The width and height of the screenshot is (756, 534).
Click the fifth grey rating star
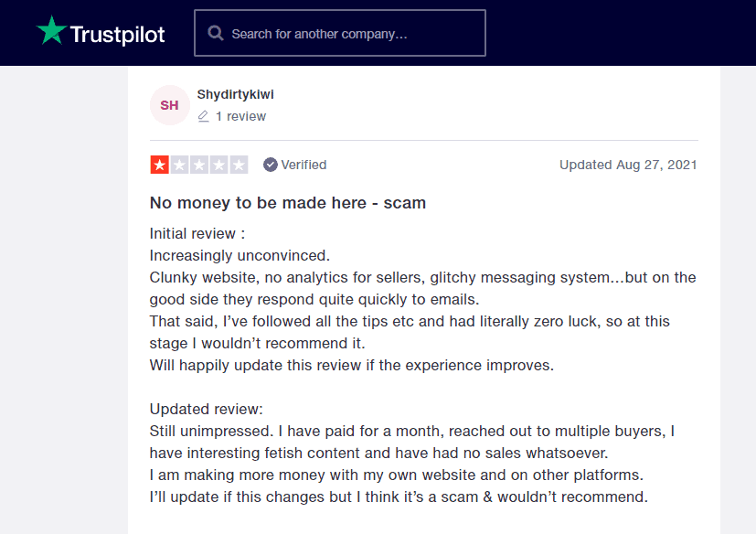point(239,165)
